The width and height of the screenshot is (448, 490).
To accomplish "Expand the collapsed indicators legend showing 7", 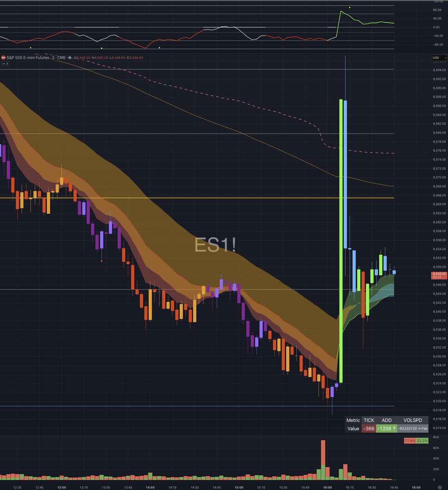I will click(5, 64).
